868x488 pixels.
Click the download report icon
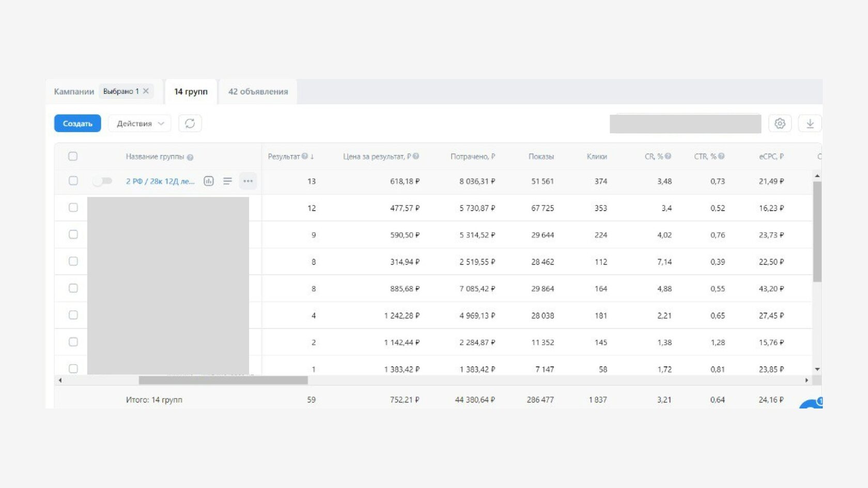[x=810, y=123]
